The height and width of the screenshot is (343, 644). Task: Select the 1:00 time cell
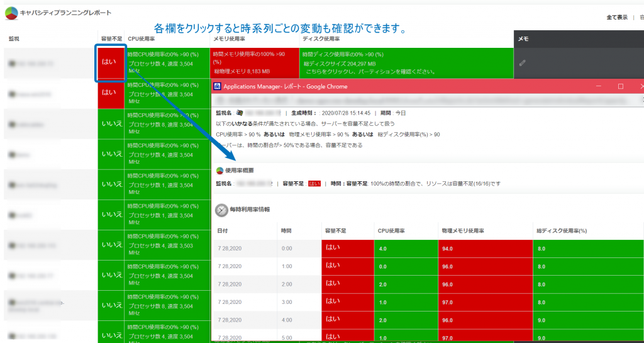pos(299,266)
